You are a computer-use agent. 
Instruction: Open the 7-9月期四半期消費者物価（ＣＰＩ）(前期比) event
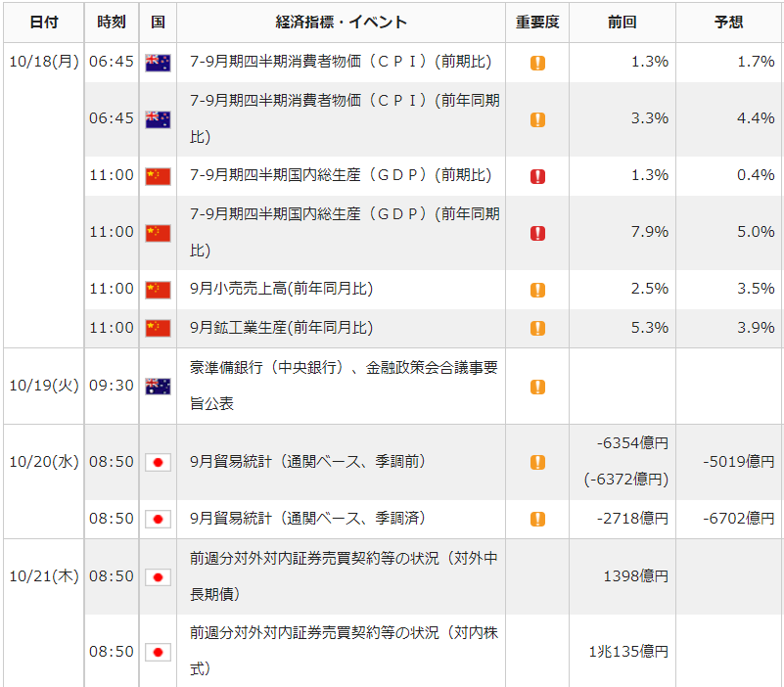[340, 62]
